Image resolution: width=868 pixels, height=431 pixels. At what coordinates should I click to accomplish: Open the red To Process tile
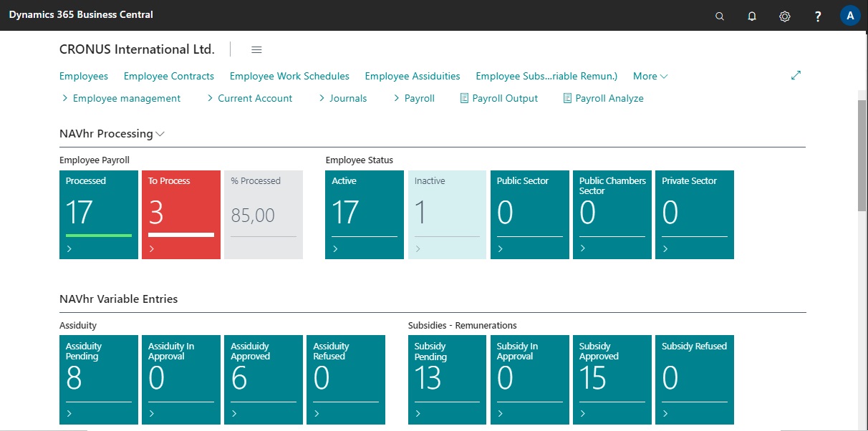tap(181, 214)
